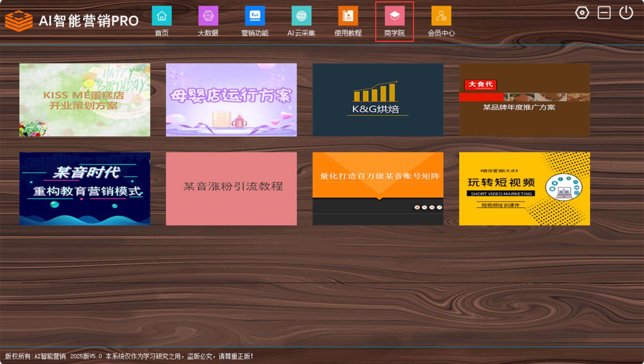The image size is (644, 364).
Task: Select the K&G烘焙 thumbnail
Action: pyautogui.click(x=378, y=100)
